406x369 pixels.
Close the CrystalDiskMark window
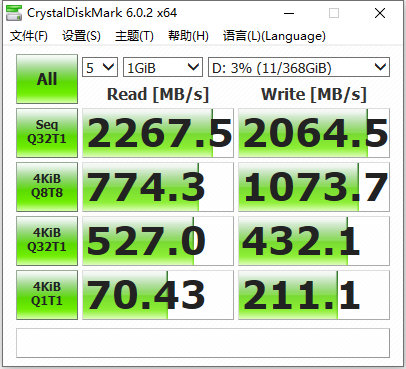(x=380, y=13)
